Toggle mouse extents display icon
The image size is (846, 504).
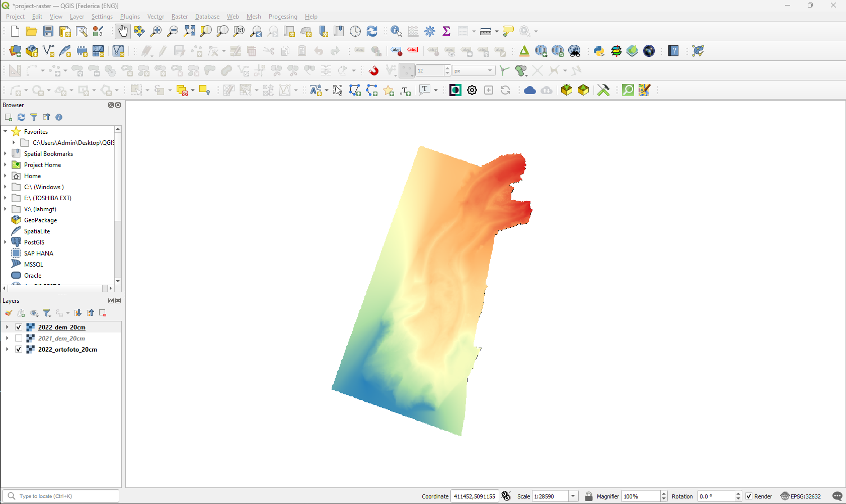click(506, 496)
